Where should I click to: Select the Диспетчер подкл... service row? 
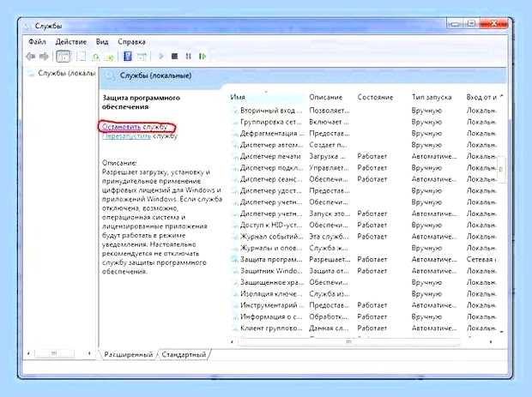pyautogui.click(x=365, y=168)
